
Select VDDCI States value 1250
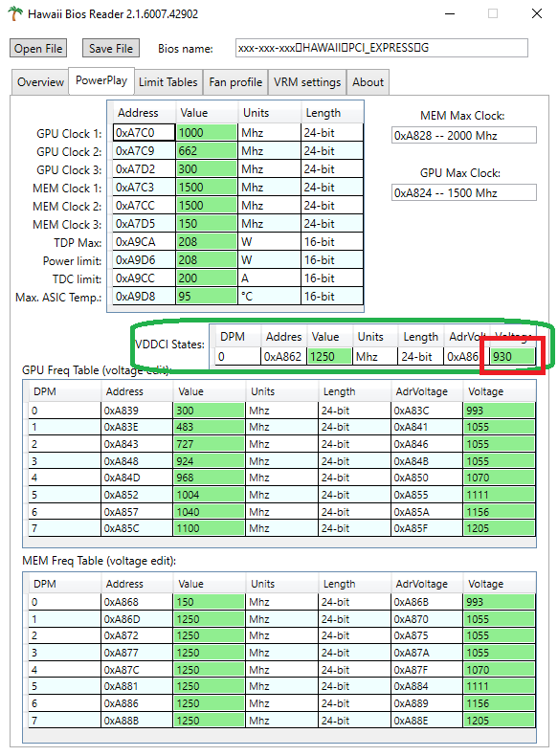point(329,357)
